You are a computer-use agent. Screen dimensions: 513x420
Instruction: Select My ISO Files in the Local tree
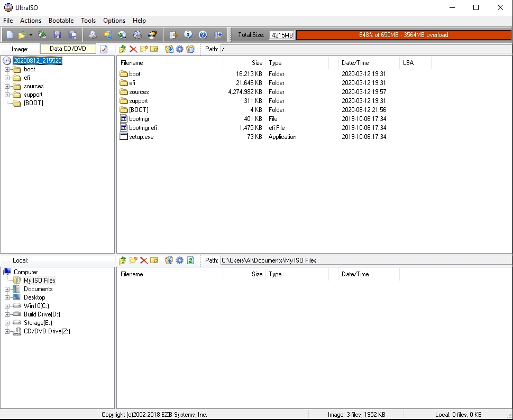[40, 281]
